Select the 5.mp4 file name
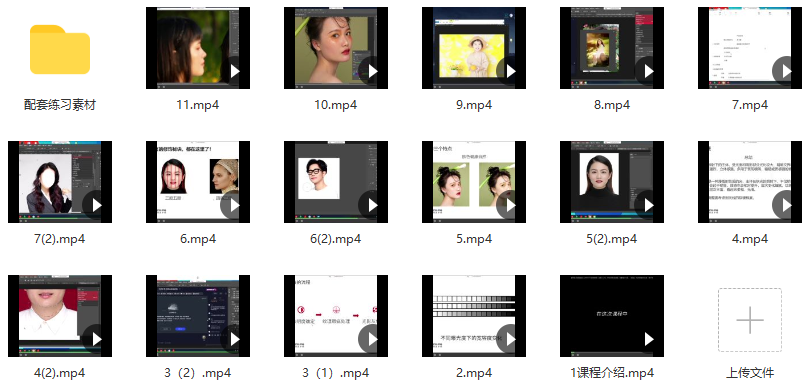The image size is (809, 390). click(474, 239)
